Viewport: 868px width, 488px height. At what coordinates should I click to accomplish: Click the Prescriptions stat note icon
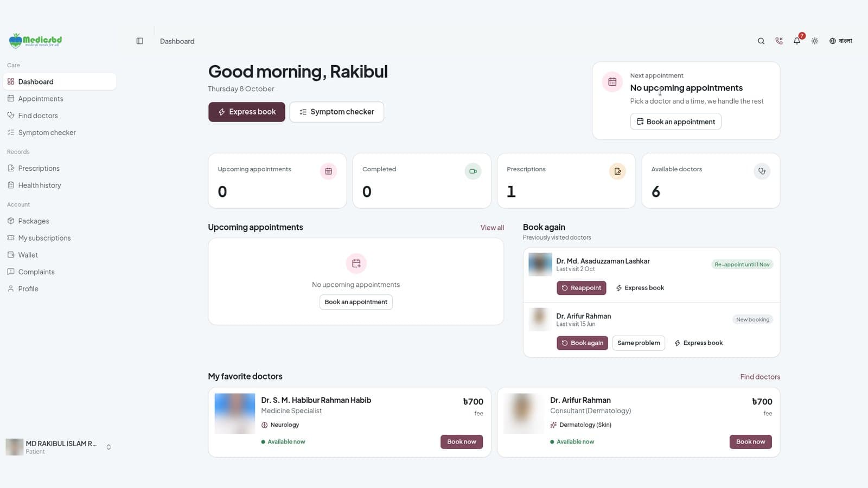point(617,171)
